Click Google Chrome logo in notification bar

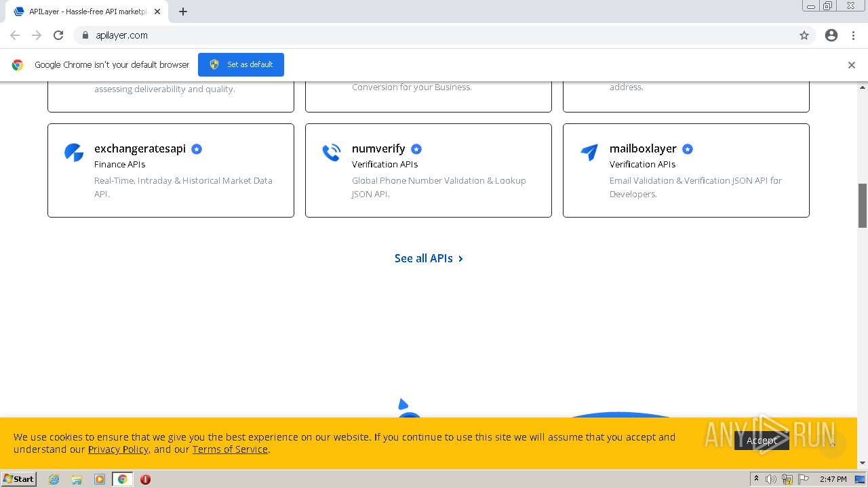pyautogui.click(x=18, y=65)
